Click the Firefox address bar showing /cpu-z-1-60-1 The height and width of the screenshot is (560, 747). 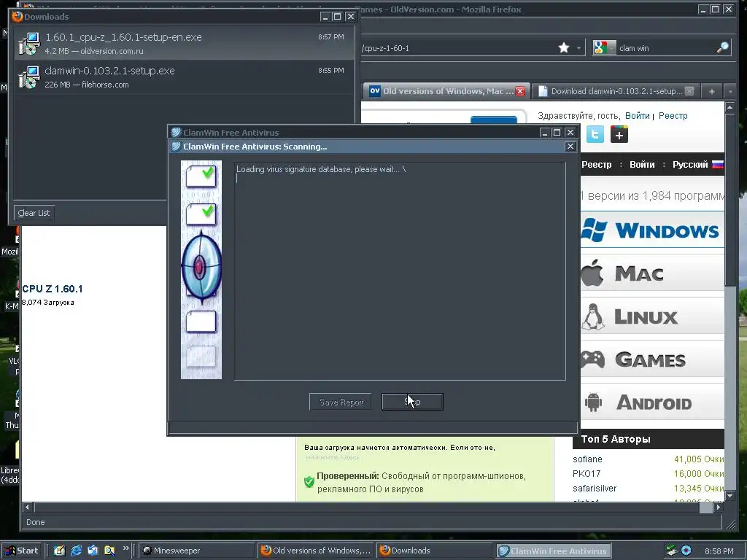tap(457, 48)
